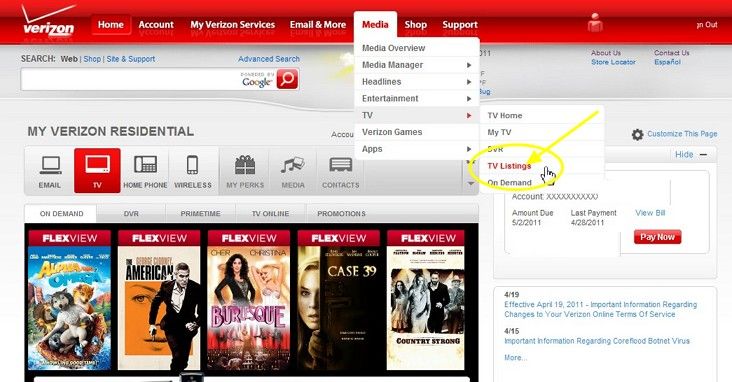This screenshot has width=732, height=382.
Task: Open the Email icon in service bar
Action: (x=50, y=171)
